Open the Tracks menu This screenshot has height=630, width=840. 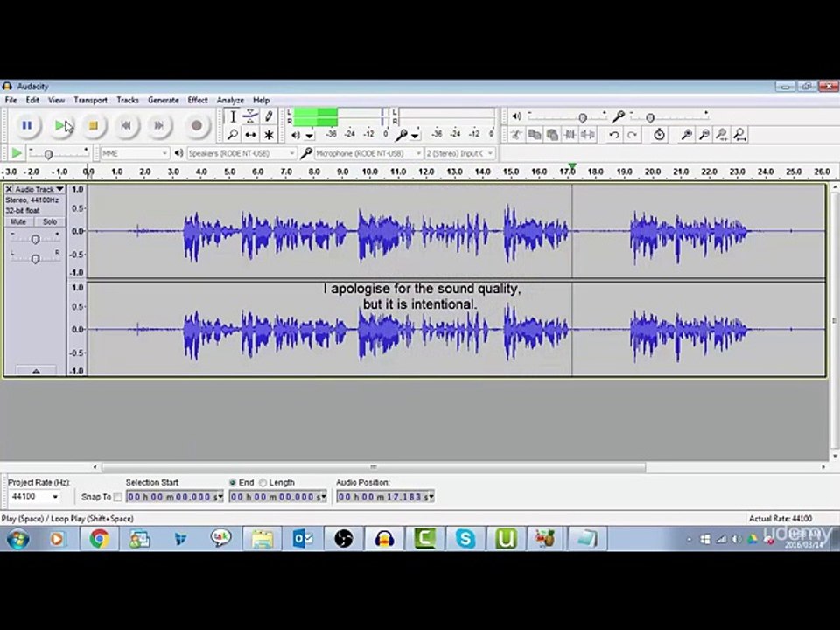pyautogui.click(x=128, y=100)
